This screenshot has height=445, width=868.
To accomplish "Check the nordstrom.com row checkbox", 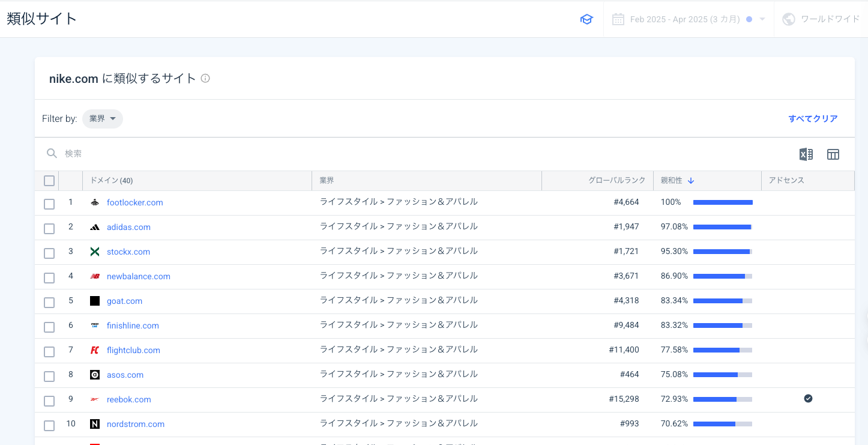I will tap(49, 426).
